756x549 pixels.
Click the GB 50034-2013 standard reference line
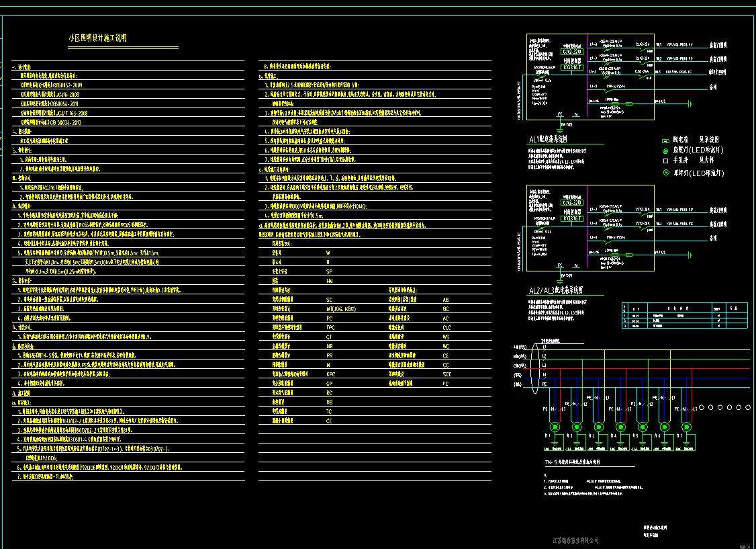click(x=51, y=123)
